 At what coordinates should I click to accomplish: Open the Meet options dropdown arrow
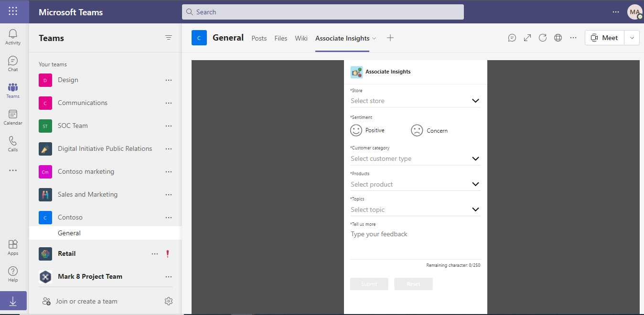coord(632,38)
